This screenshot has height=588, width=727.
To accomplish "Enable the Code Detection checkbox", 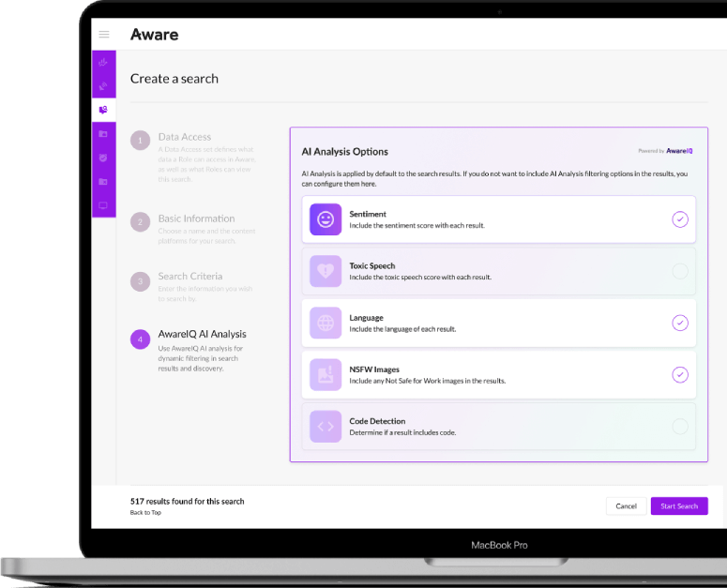I will pyautogui.click(x=680, y=427).
